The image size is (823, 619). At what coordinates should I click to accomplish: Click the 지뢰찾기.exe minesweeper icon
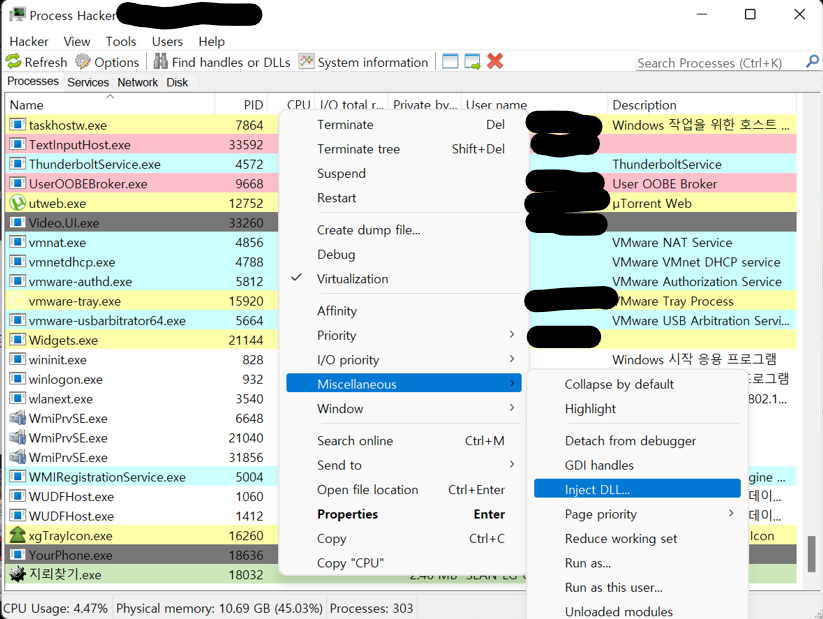point(17,574)
